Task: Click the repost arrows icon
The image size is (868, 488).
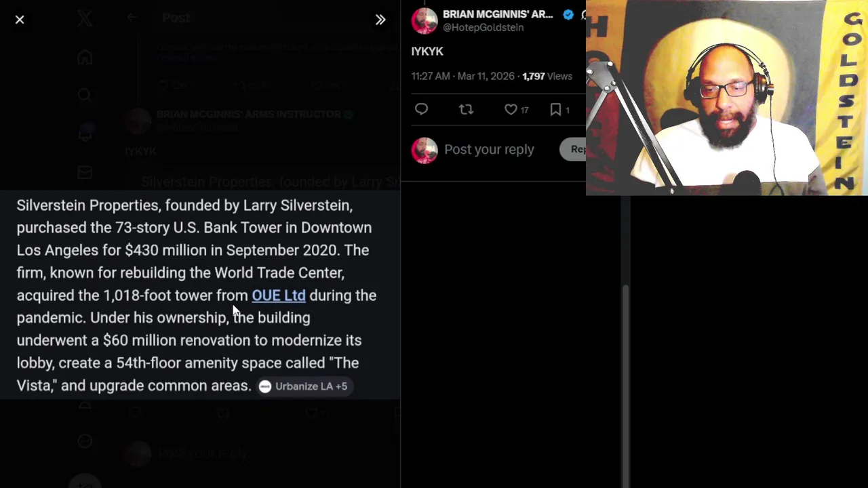Action: 466,109
